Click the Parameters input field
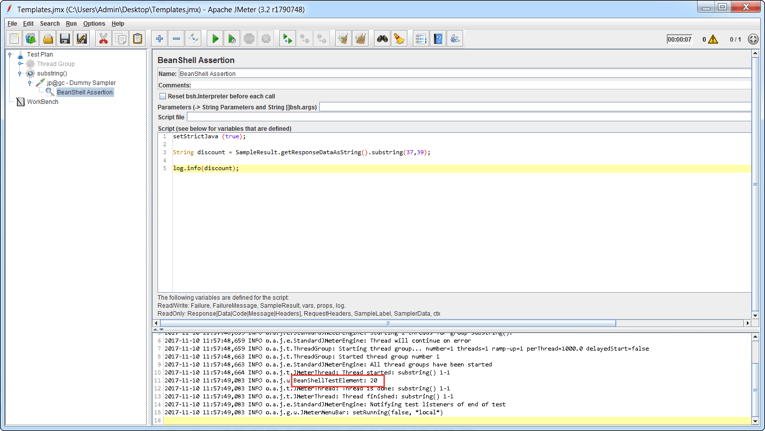 (x=535, y=107)
